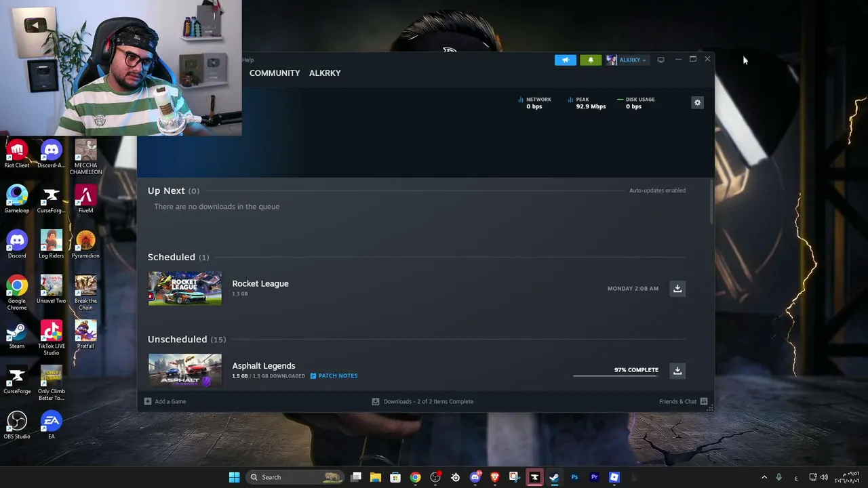The width and height of the screenshot is (868, 488).
Task: Open download settings gear
Action: [x=697, y=102]
